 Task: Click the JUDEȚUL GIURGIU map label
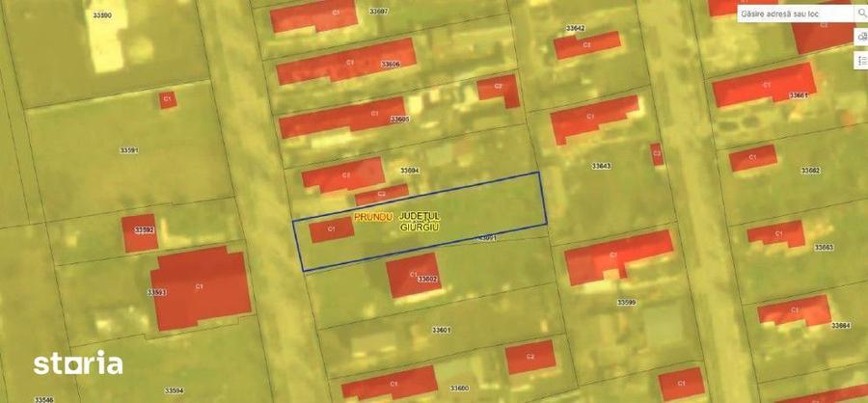click(x=420, y=222)
